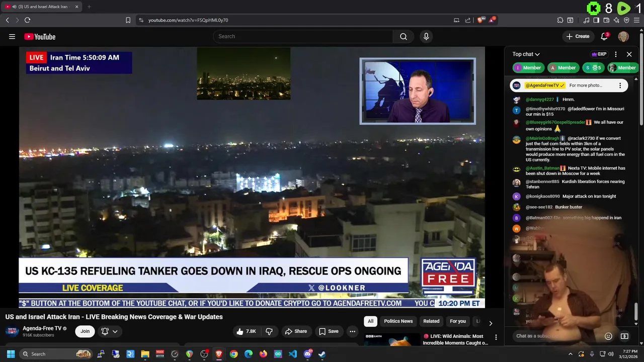Open Agenda-Free TV channel avatar

(x=13, y=331)
